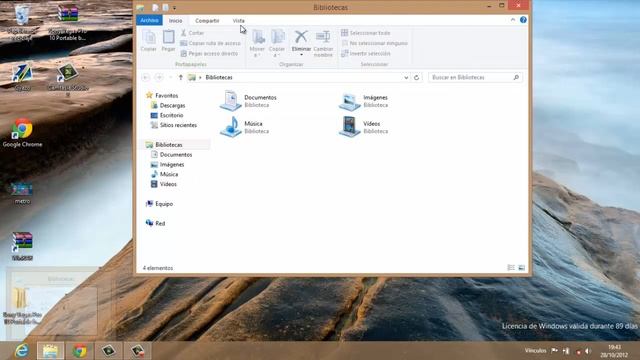Refresh the Bibliotecas folder view

tap(416, 78)
